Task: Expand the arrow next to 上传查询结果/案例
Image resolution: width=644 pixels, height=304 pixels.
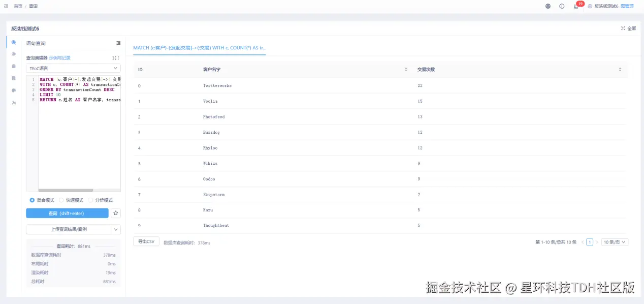Action: point(116,229)
